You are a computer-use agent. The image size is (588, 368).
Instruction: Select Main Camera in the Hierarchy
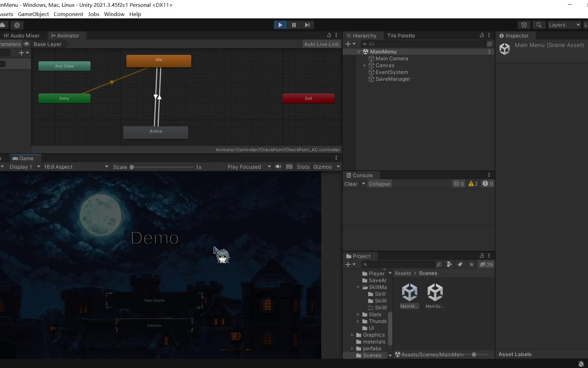click(392, 59)
